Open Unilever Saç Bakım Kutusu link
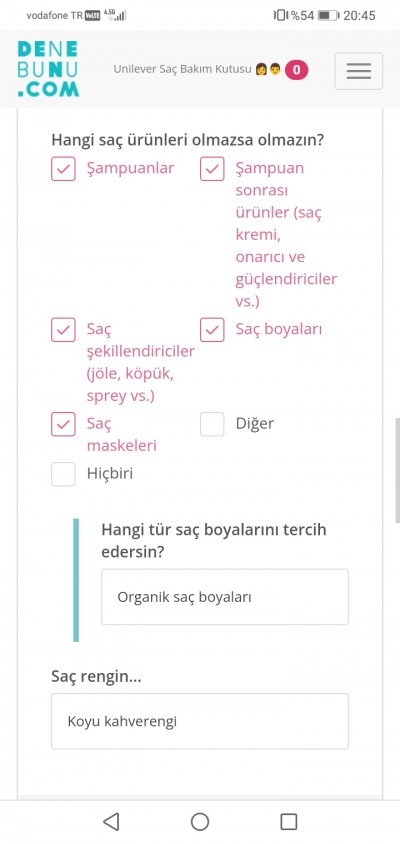The image size is (400, 844). click(183, 69)
